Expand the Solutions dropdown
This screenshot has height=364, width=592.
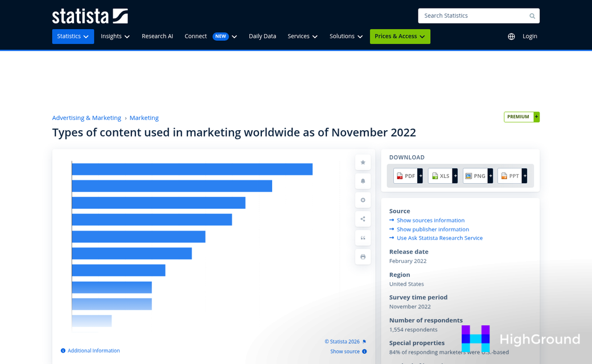click(346, 36)
